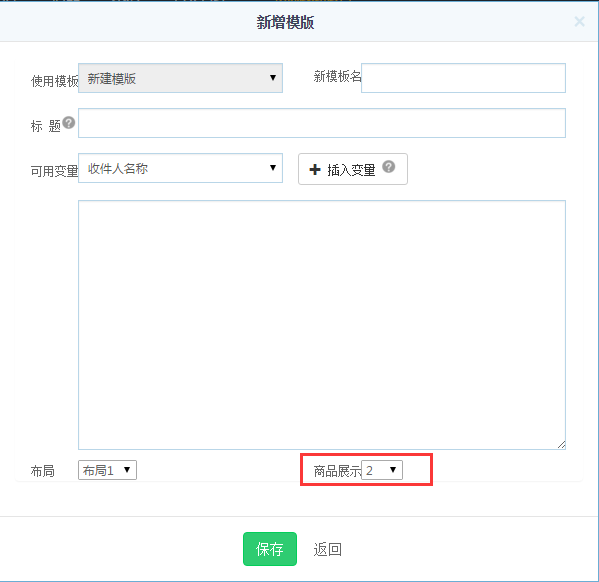Click the green 保存 button
Viewport: 599px width, 582px height.
(x=270, y=549)
